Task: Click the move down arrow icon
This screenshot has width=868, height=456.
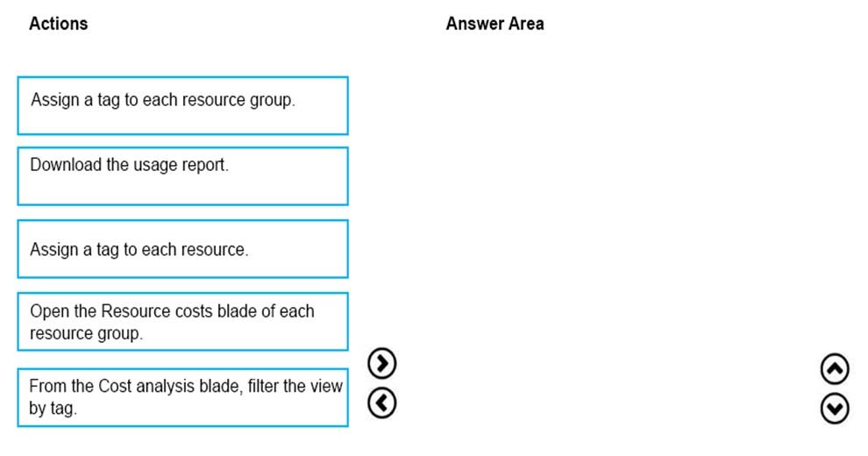Action: [x=835, y=409]
